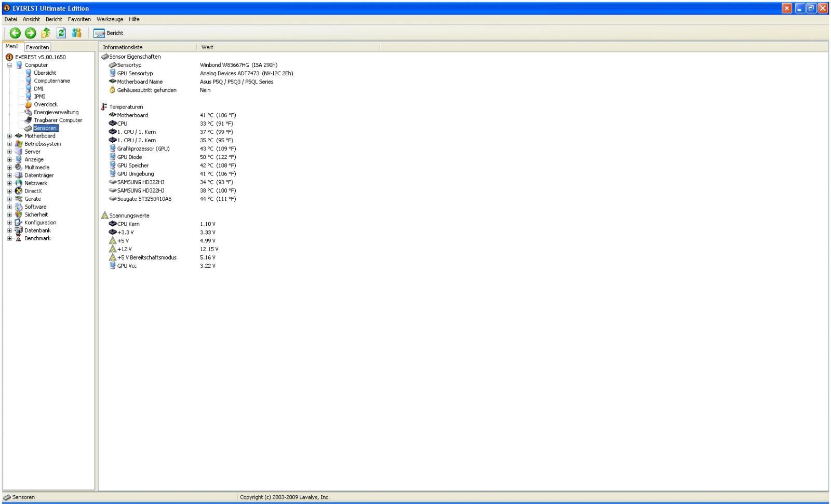Expand the Sicherheit tree node
Viewport: 831px width, 504px height.
point(9,215)
